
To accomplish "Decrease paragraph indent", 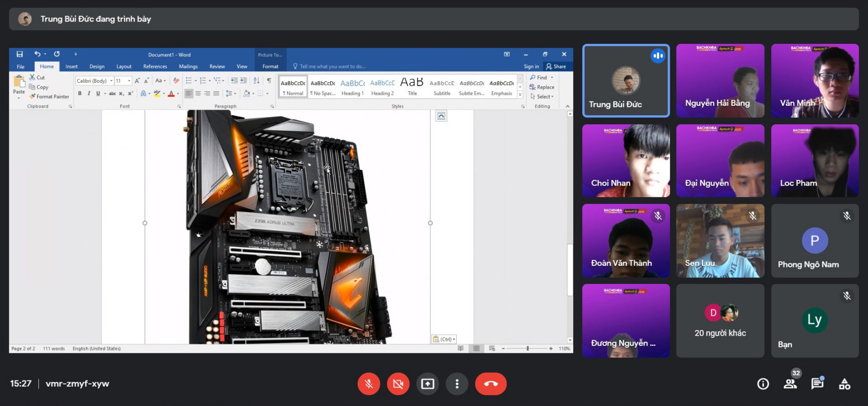I will tap(234, 80).
